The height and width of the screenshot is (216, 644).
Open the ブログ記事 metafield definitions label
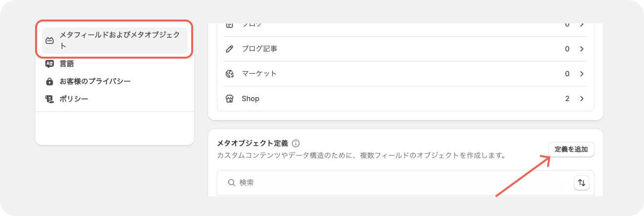click(x=260, y=49)
